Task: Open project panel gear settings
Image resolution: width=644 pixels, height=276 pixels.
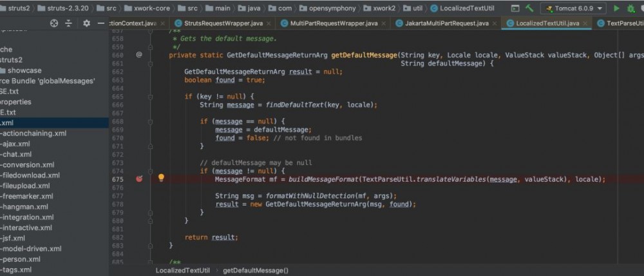Action: click(x=86, y=23)
